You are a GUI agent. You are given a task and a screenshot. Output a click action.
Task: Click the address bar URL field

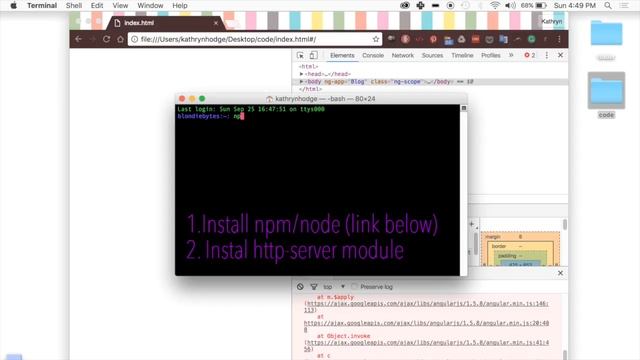tap(255, 39)
